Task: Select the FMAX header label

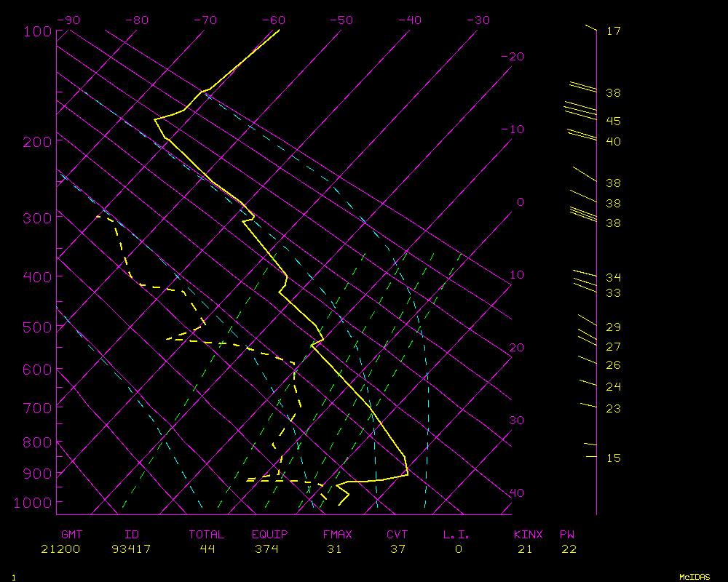Action: point(337,535)
